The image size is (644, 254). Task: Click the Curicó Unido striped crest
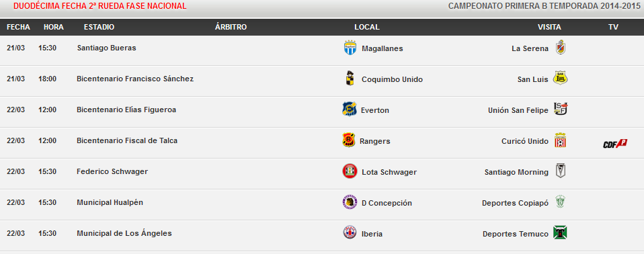[560, 140]
